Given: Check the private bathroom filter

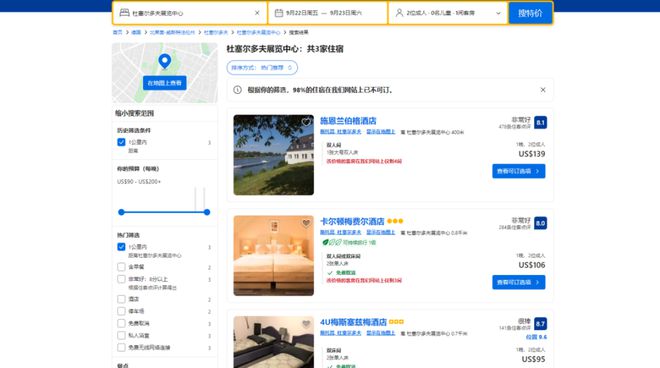Looking at the screenshot, I should [121, 336].
